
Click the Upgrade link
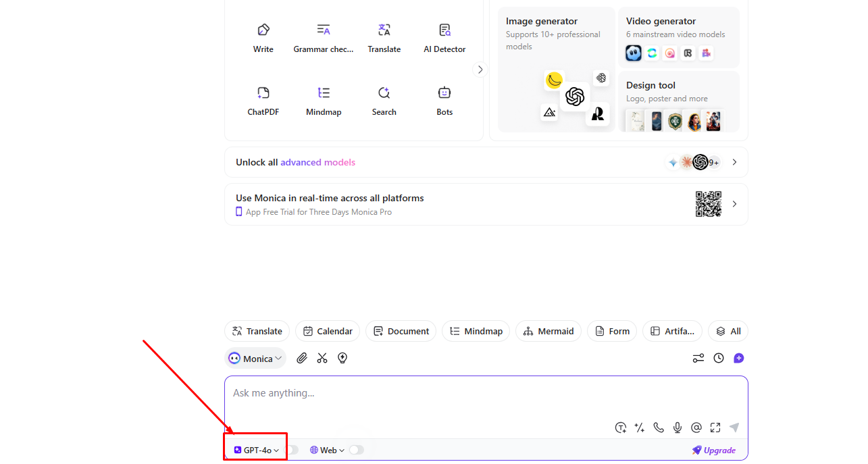pos(714,450)
